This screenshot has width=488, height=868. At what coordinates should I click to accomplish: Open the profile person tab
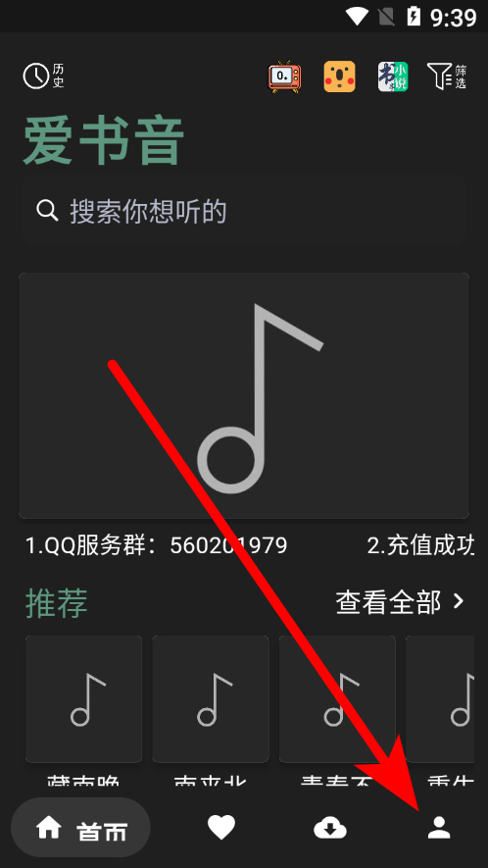[x=439, y=828]
